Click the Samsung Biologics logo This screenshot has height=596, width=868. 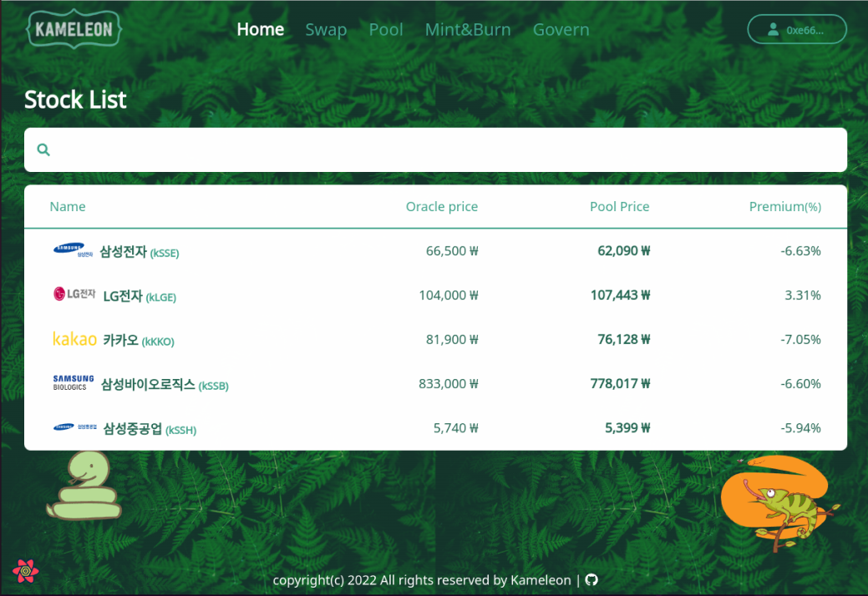pos(74,382)
